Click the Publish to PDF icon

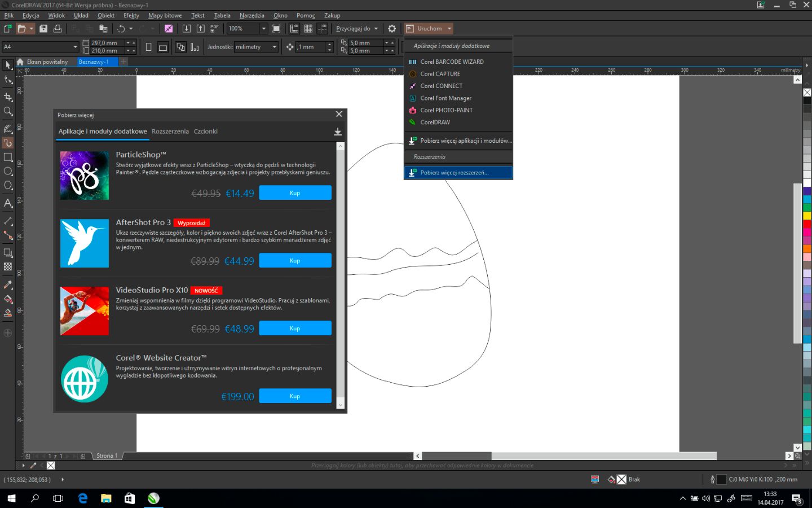[214, 28]
